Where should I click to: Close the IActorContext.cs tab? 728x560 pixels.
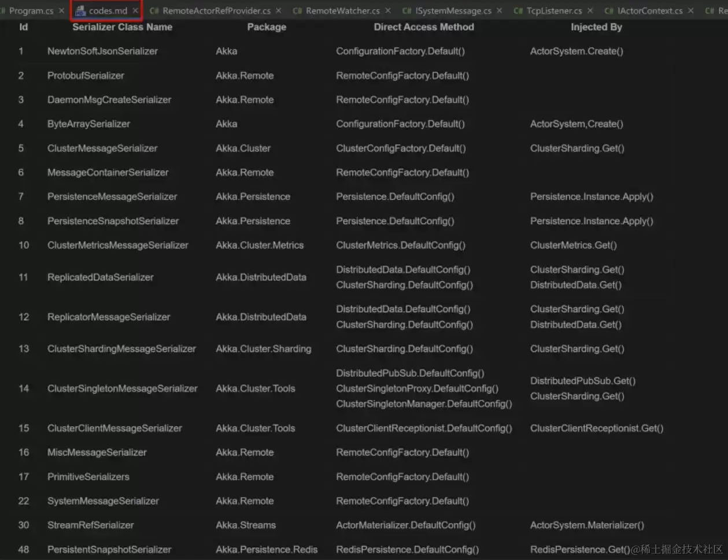click(x=690, y=11)
